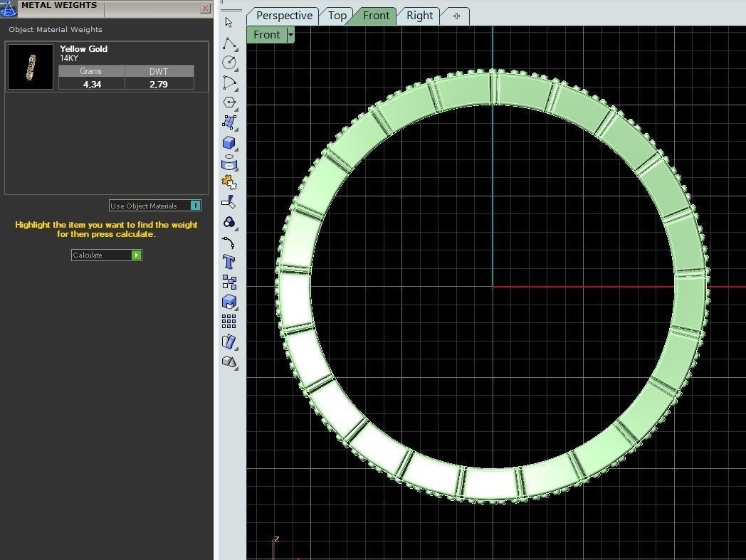Viewport: 746px width, 560px height.
Task: Select the arc curve tool
Action: pyautogui.click(x=229, y=83)
